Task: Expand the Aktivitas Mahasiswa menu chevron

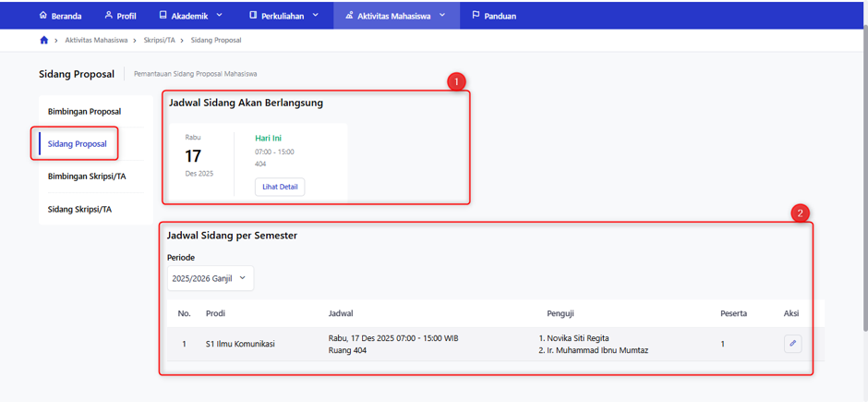Action: [x=441, y=16]
